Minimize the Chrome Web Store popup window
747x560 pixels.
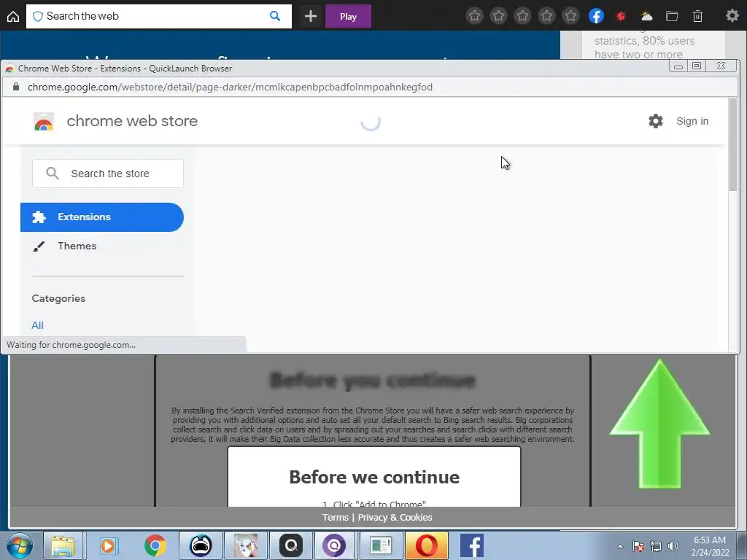click(678, 66)
